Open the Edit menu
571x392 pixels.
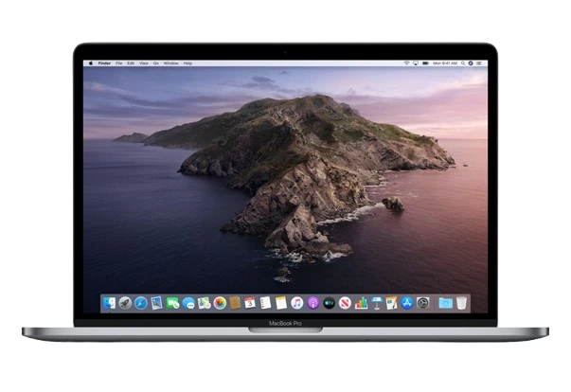(131, 63)
